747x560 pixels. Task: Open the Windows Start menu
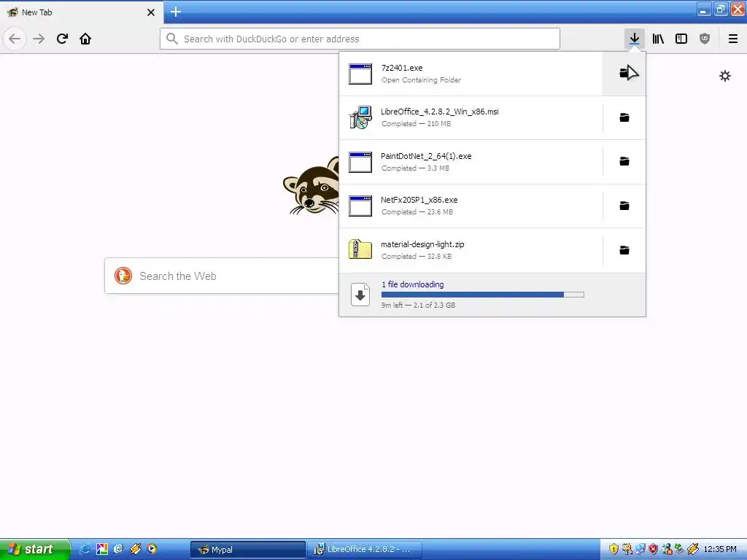tap(35, 549)
